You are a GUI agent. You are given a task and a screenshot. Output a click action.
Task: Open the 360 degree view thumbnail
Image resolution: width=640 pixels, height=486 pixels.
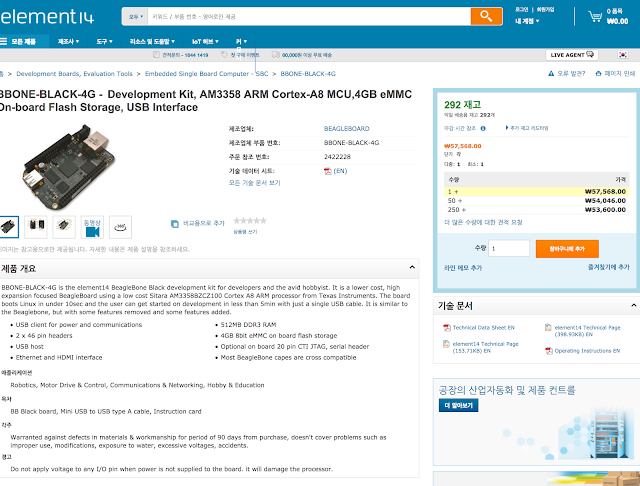[120, 227]
